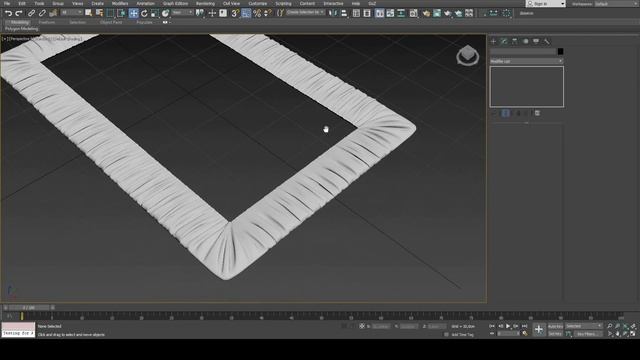Open the Modifiers menu
This screenshot has height=360, width=640.
pyautogui.click(x=120, y=3)
